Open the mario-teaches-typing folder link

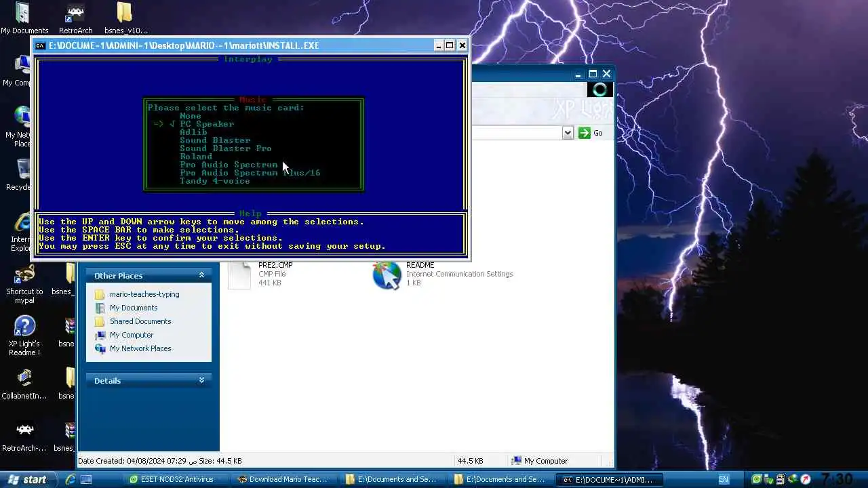(144, 294)
